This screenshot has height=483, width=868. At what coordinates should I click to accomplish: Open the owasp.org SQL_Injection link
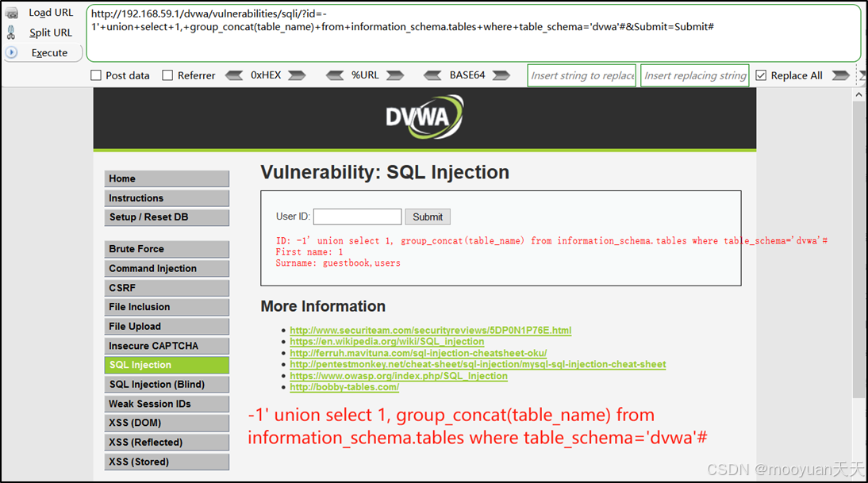tap(398, 376)
